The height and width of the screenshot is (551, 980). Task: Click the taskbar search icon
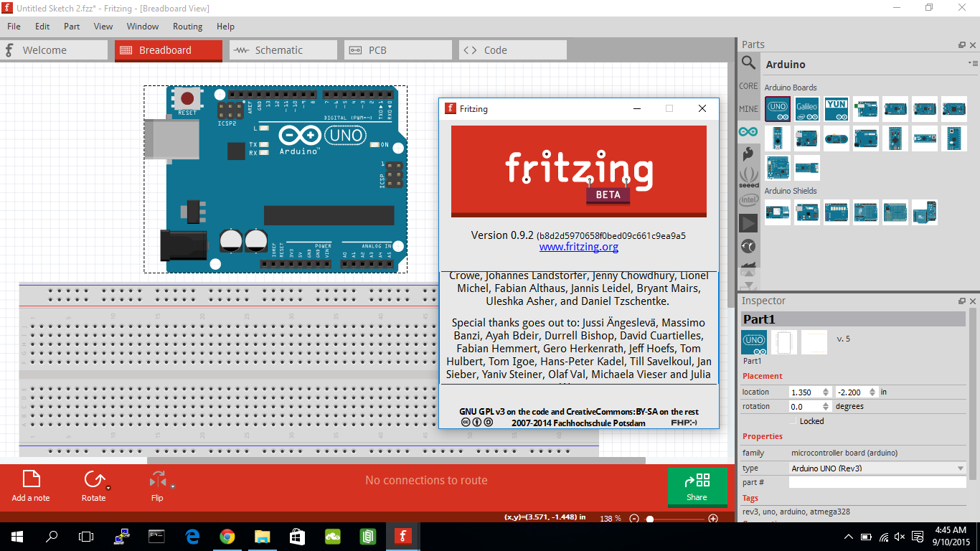tap(52, 536)
